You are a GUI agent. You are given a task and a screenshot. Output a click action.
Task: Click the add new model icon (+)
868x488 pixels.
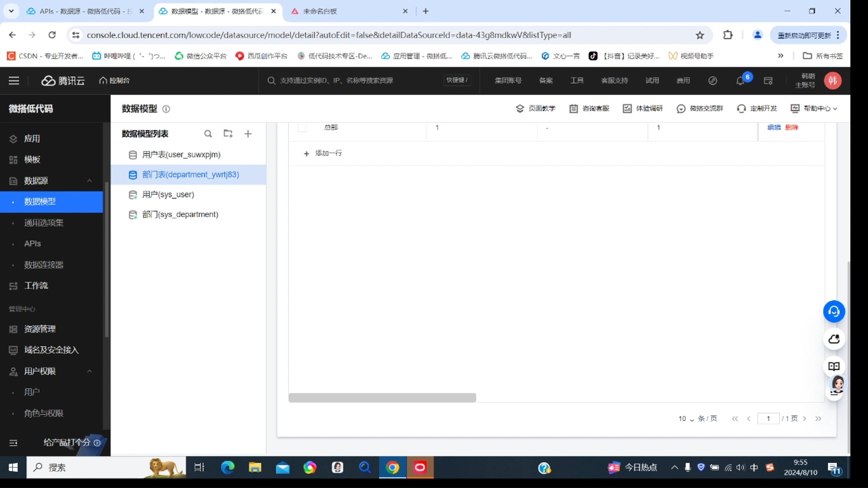coord(249,133)
